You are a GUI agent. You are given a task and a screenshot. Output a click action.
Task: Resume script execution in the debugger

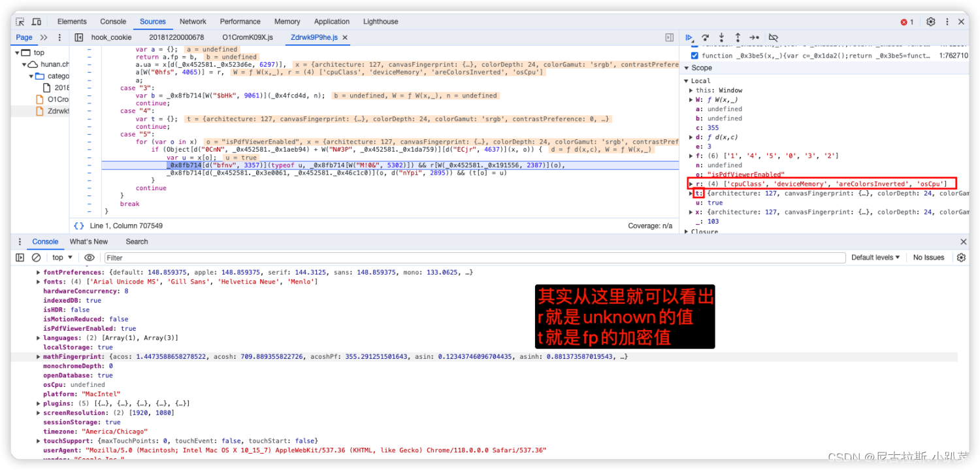[689, 37]
